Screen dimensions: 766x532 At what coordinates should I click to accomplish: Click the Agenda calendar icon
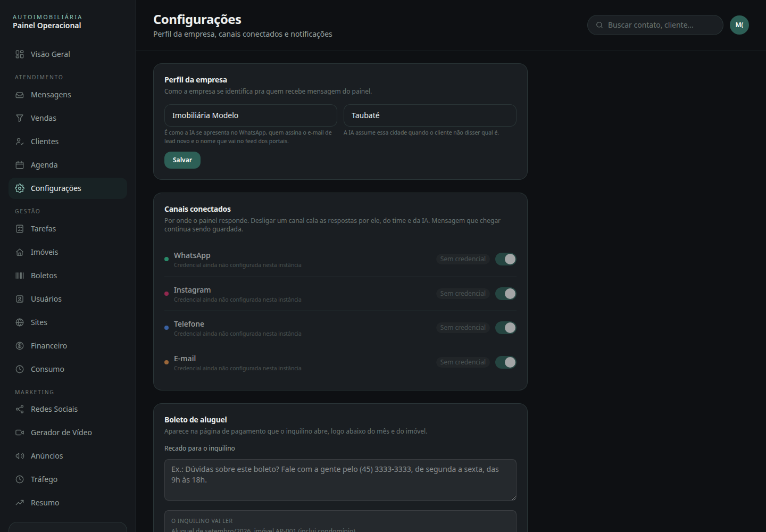tap(20, 165)
